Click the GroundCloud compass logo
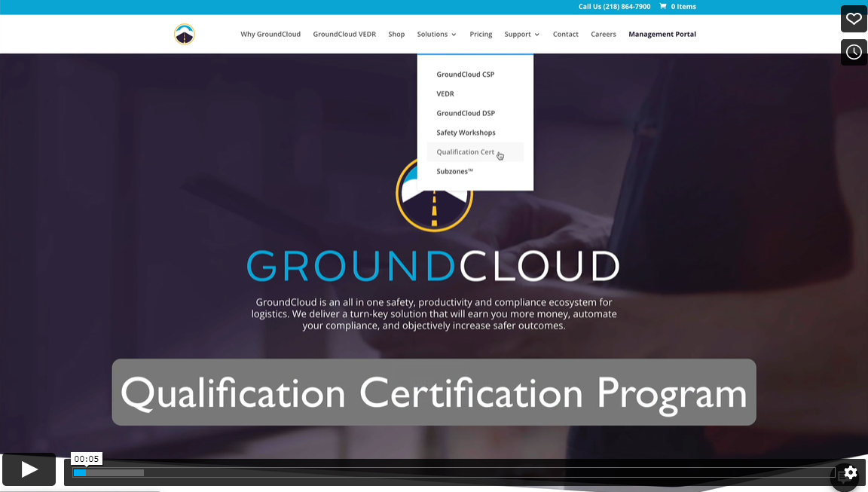The height and width of the screenshot is (492, 868). 185,34
